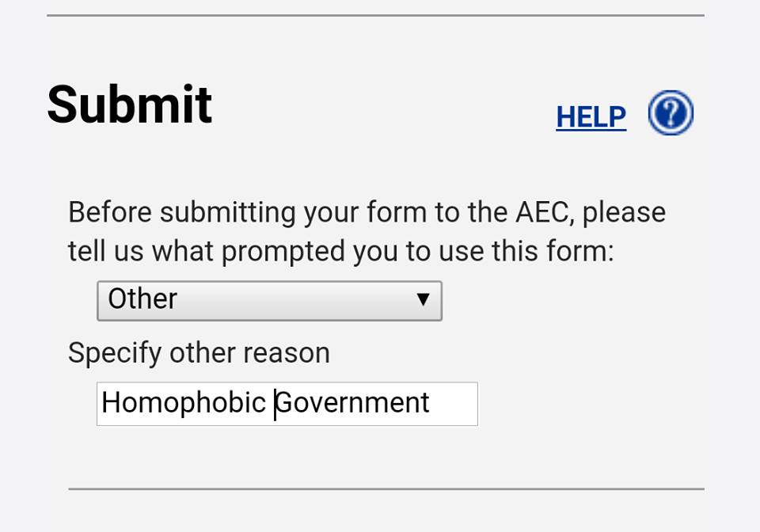Click the 'Other' text in the combo box
Screen dimensions: 760x532
pyautogui.click(x=142, y=299)
